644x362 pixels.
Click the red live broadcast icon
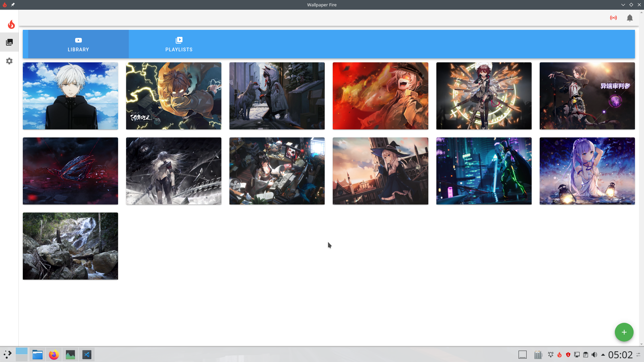pyautogui.click(x=613, y=18)
